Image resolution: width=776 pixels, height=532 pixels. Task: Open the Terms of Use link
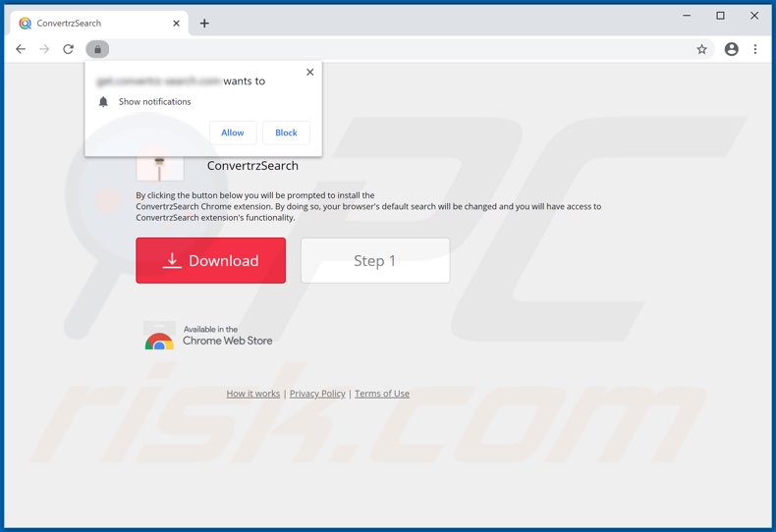pos(382,394)
